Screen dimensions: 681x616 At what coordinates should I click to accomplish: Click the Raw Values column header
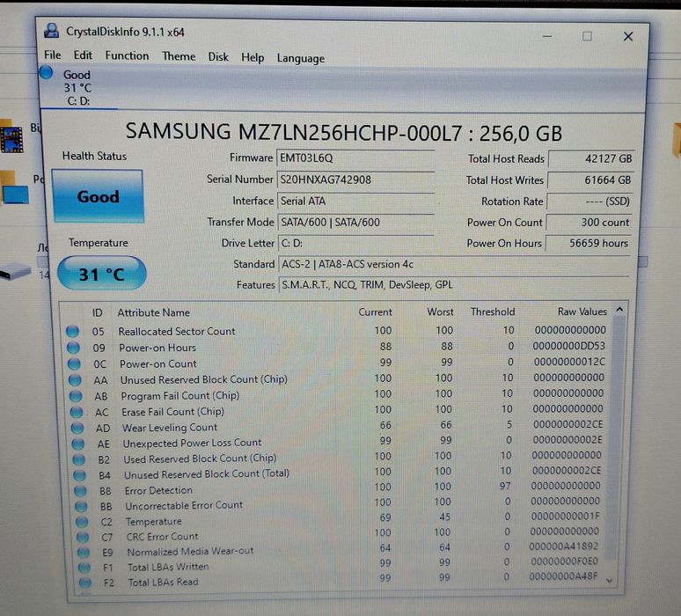[582, 312]
